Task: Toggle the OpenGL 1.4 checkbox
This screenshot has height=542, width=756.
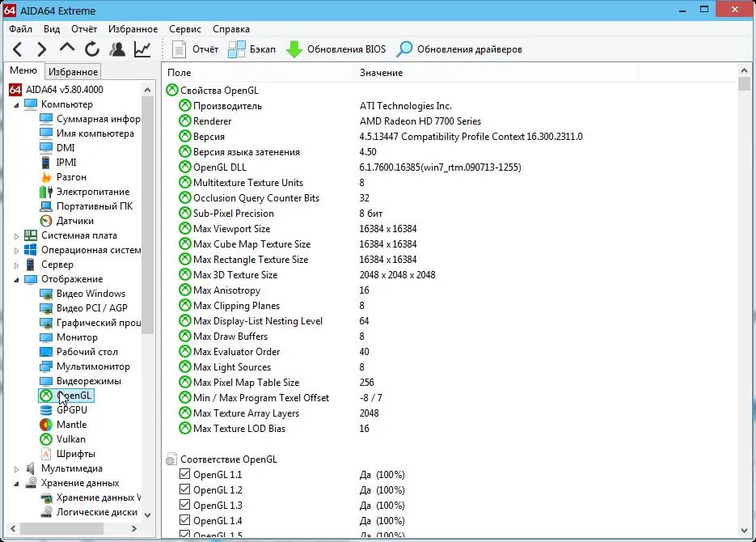Action: click(184, 520)
